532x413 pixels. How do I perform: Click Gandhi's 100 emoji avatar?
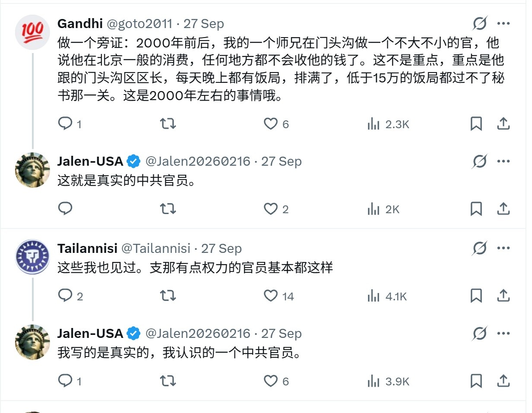[32, 32]
